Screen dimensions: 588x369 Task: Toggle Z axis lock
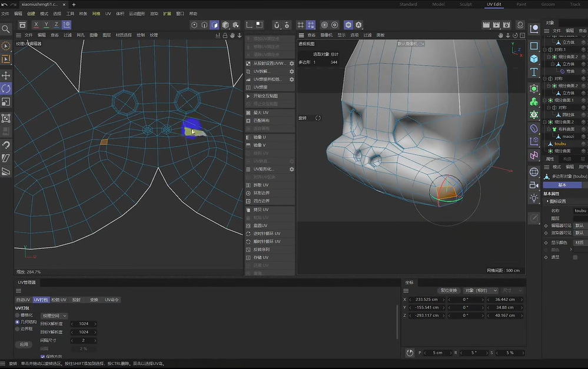coord(57,25)
